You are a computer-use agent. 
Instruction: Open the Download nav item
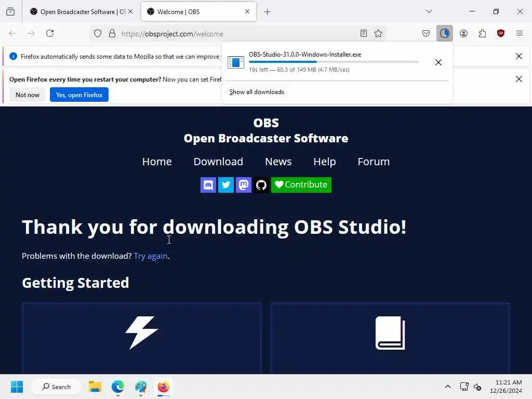(x=218, y=162)
